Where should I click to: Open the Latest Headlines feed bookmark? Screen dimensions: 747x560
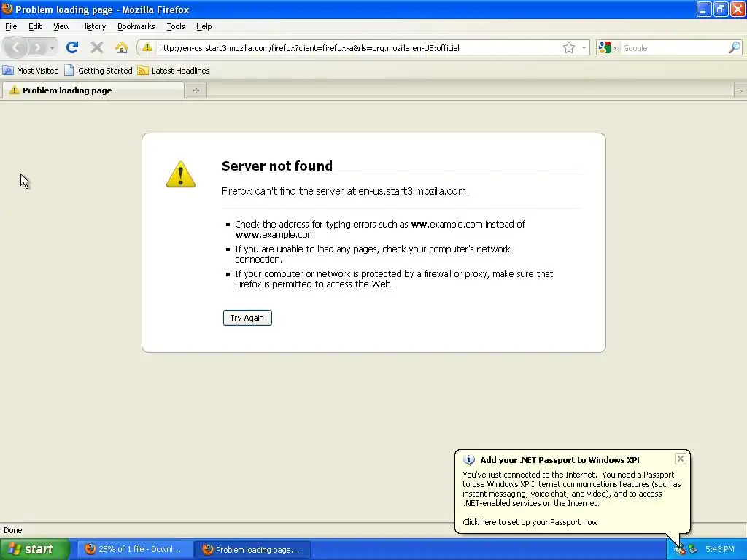tap(174, 71)
